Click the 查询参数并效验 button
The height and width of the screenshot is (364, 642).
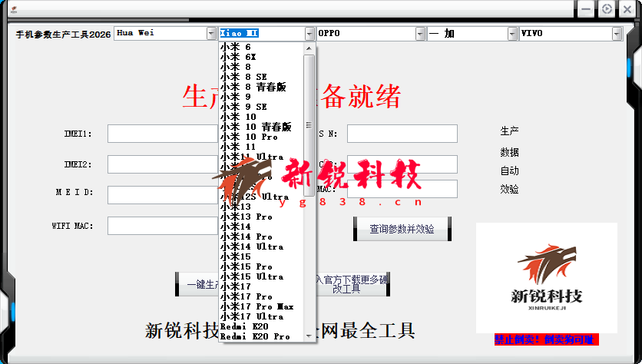pos(402,229)
